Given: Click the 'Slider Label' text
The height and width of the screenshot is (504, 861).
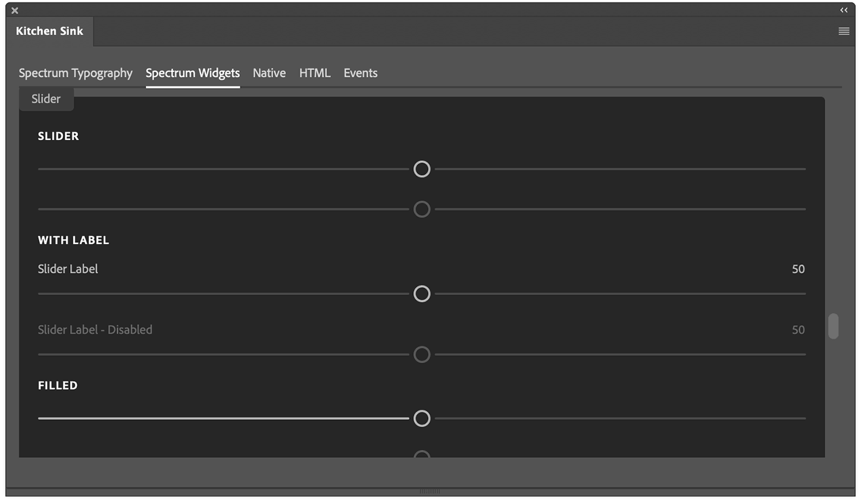Looking at the screenshot, I should (x=68, y=269).
